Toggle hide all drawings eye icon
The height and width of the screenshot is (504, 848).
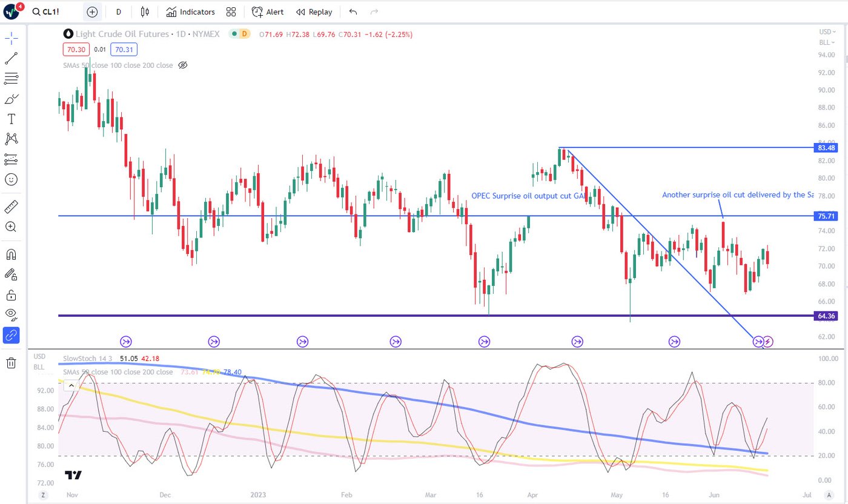point(11,314)
